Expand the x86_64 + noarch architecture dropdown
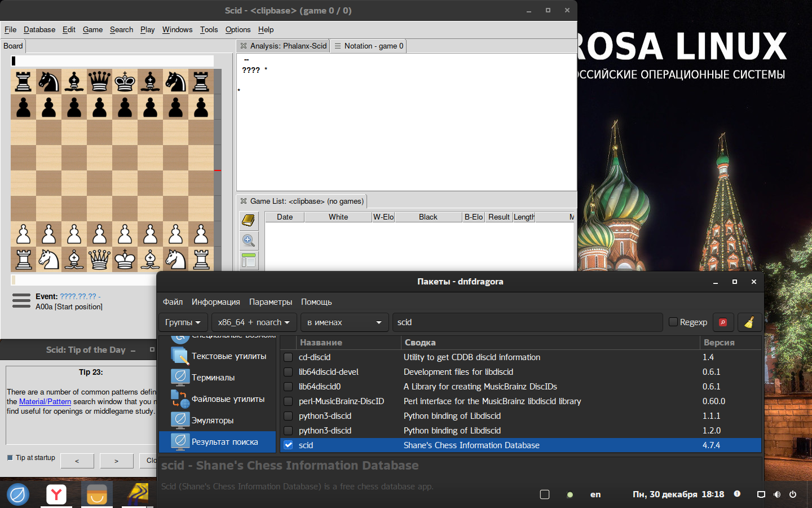812x508 pixels. 254,322
